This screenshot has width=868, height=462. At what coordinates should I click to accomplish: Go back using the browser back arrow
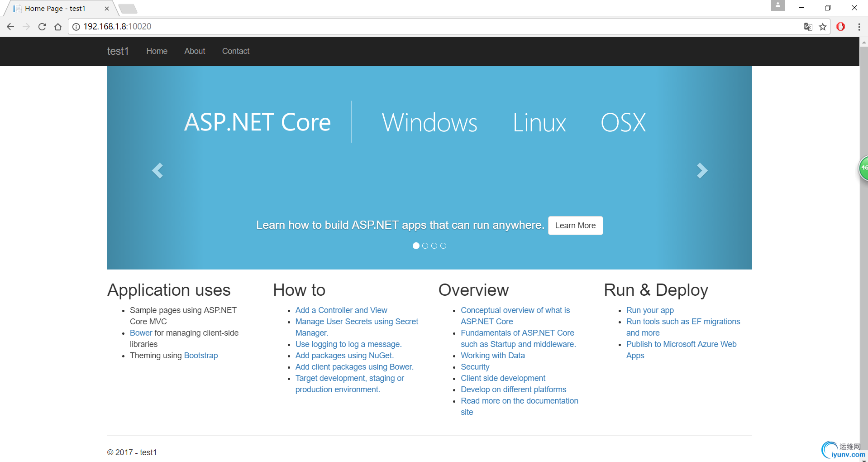[x=10, y=27]
